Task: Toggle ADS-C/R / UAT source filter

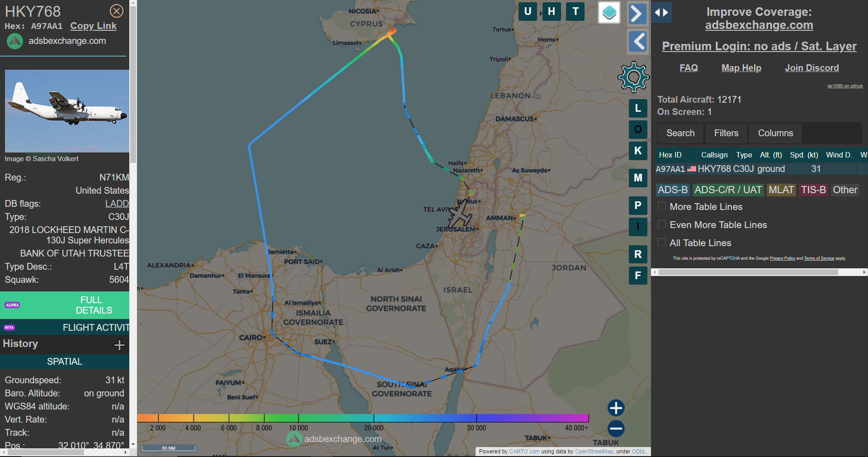Action: point(728,190)
